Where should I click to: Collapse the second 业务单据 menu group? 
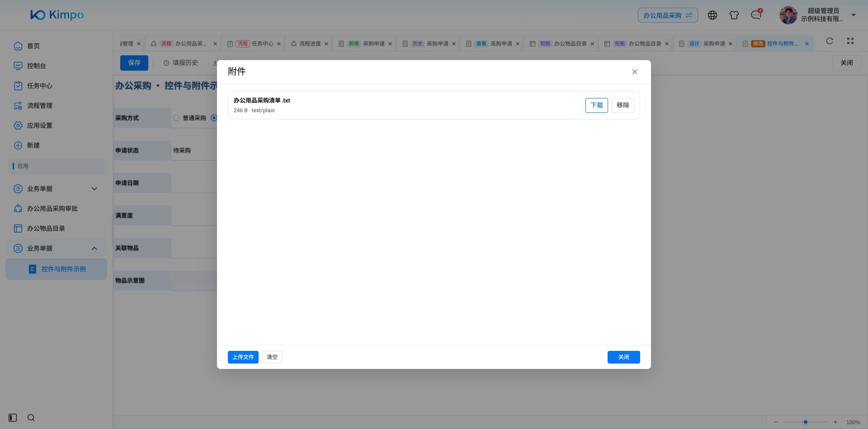56,248
